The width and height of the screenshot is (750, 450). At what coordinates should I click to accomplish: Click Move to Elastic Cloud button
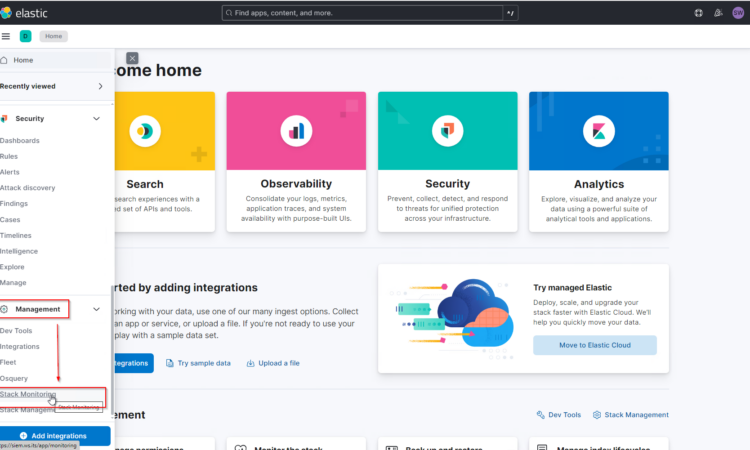595,345
